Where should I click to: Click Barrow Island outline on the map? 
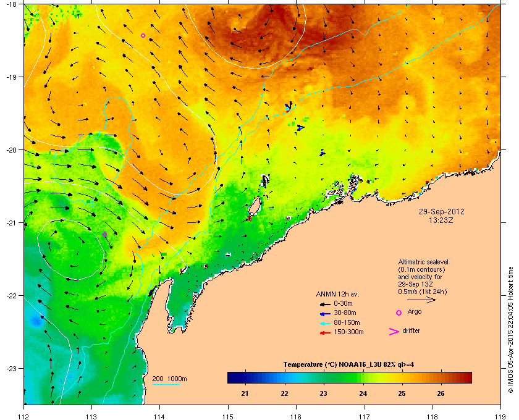tap(254, 206)
